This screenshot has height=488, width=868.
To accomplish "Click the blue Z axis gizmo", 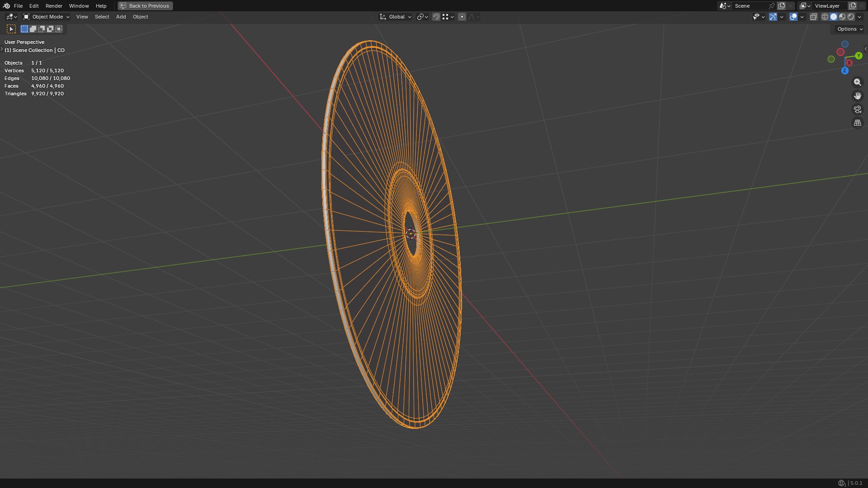I will pos(844,71).
